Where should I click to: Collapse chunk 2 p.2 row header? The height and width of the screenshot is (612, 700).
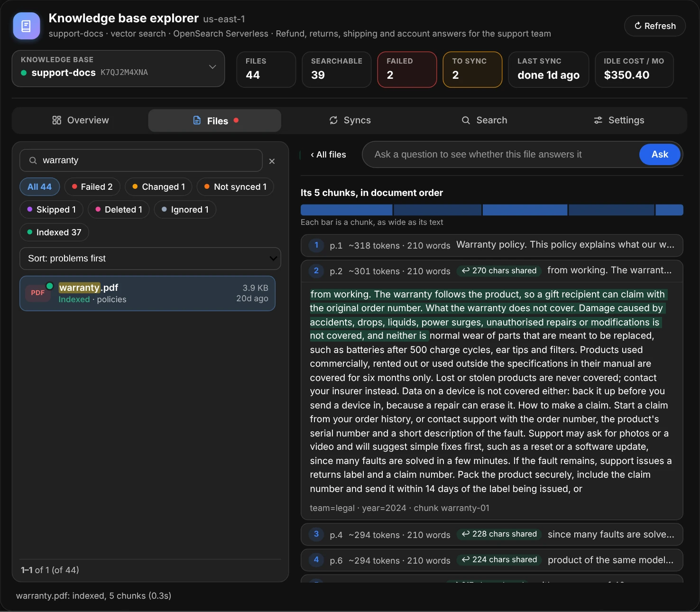coord(492,271)
